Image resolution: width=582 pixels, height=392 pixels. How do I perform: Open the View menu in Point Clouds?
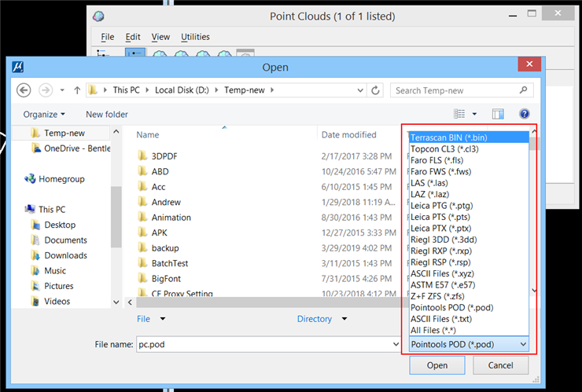pos(160,37)
